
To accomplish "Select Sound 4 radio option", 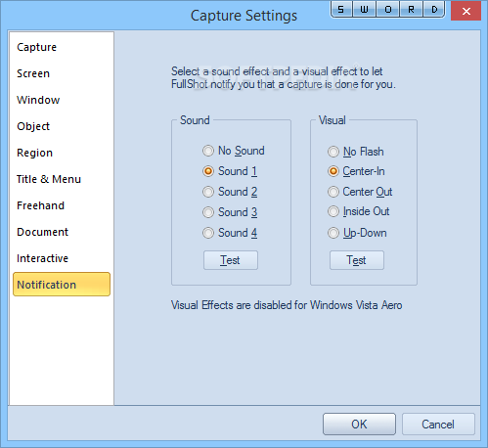I will pos(230,233).
